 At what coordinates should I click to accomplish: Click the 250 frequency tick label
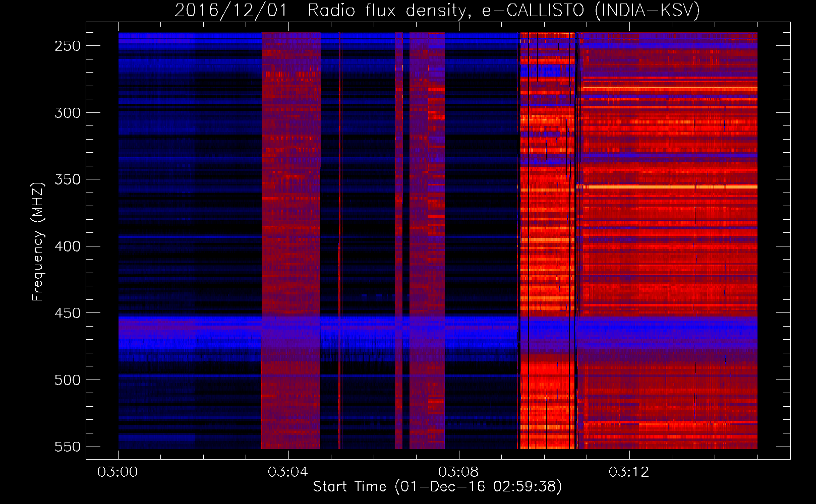[x=68, y=46]
